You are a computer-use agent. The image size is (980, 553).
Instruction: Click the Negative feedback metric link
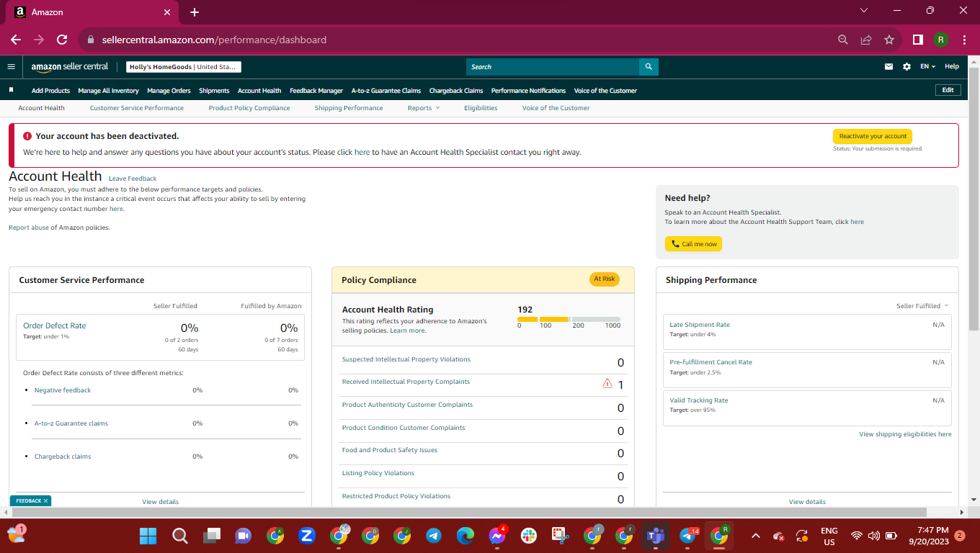pyautogui.click(x=63, y=390)
